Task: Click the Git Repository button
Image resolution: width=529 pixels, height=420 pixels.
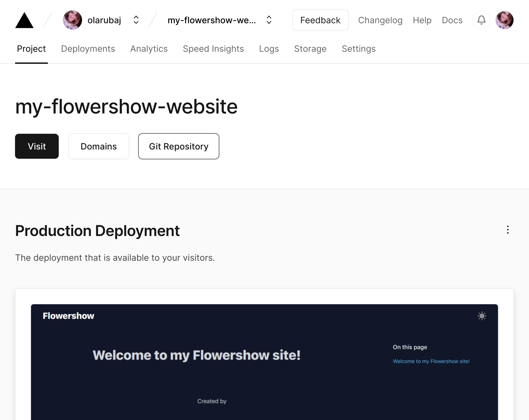Action: pyautogui.click(x=178, y=146)
